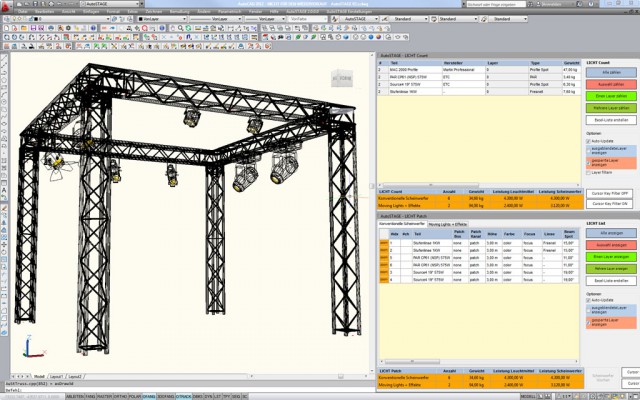Select the Layout1 drawing tab
Image resolution: width=640 pixels, height=400 pixels.
point(57,377)
